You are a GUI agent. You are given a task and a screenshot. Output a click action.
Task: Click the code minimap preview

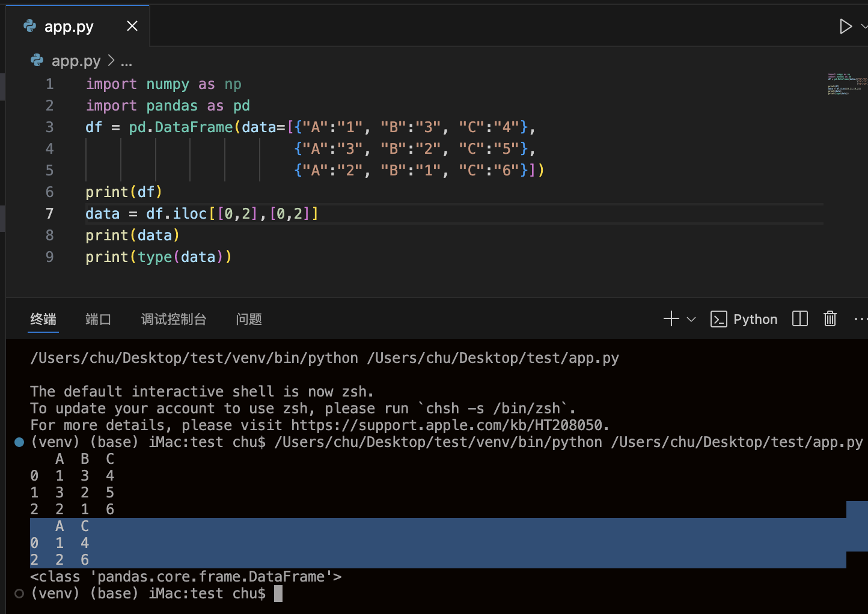pyautogui.click(x=847, y=84)
